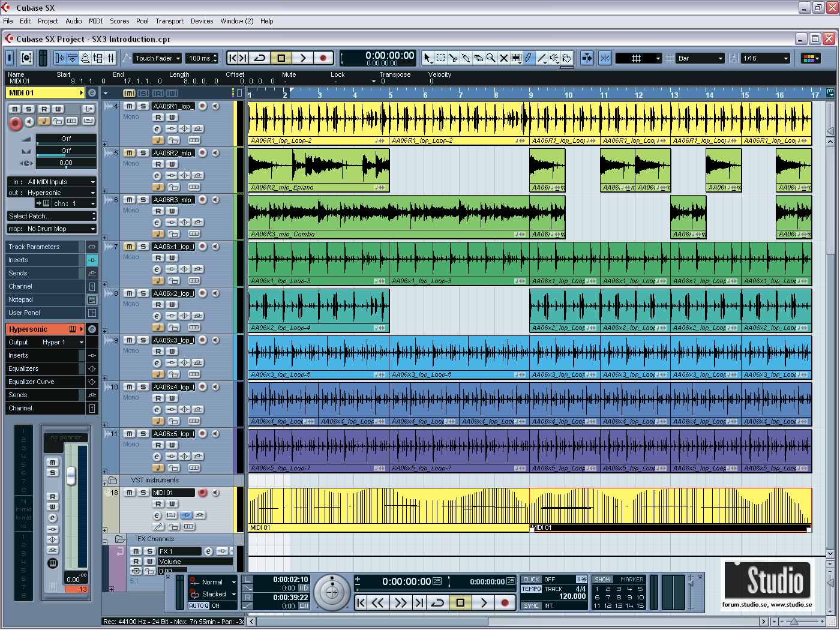
Task: Click bar 9 on the timeline ruler
Action: point(530,94)
